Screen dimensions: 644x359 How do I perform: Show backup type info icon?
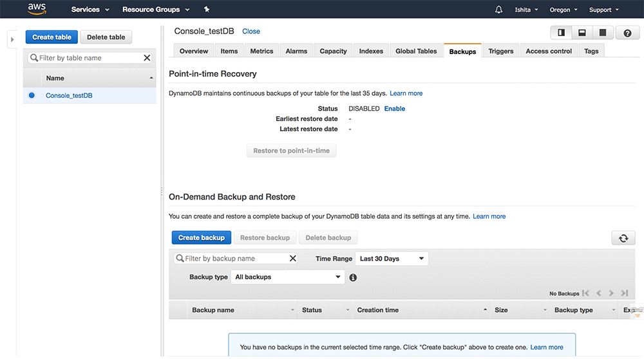click(x=353, y=278)
